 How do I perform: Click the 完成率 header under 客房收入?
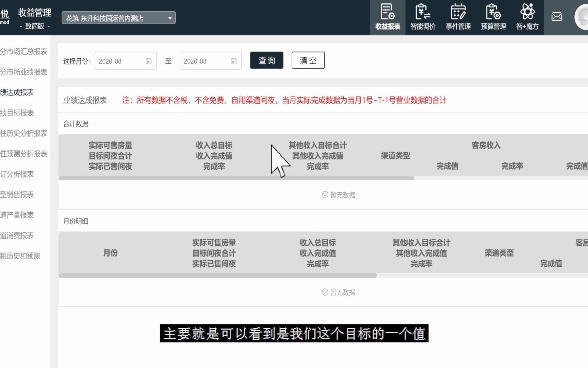point(512,166)
